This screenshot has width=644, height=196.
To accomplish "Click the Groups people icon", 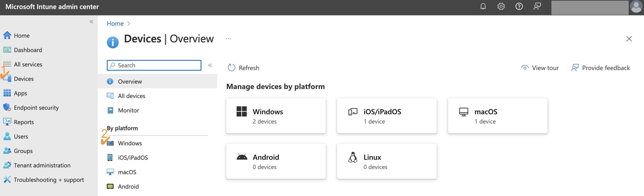I will (7, 151).
